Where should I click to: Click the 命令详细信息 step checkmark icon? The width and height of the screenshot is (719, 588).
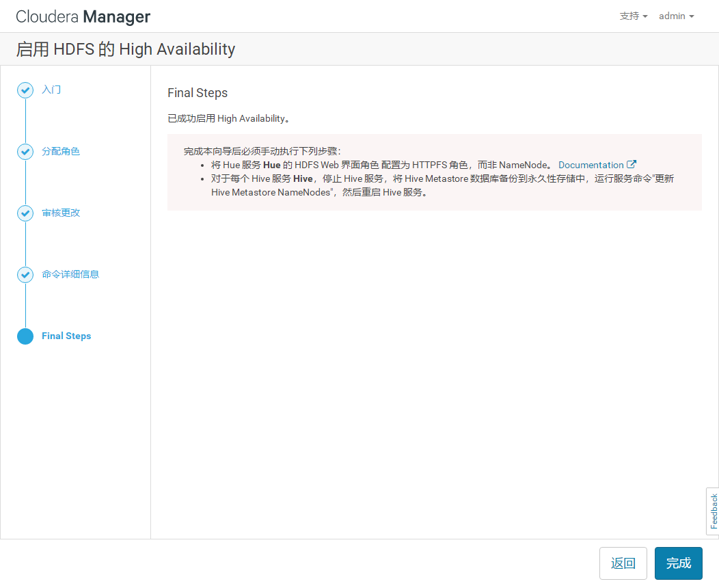(25, 275)
